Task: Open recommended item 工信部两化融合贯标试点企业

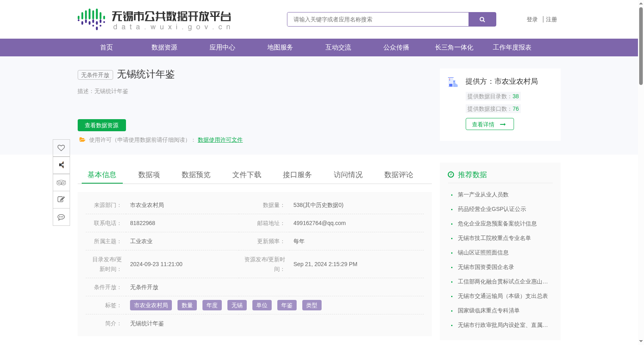Action: pos(503,281)
